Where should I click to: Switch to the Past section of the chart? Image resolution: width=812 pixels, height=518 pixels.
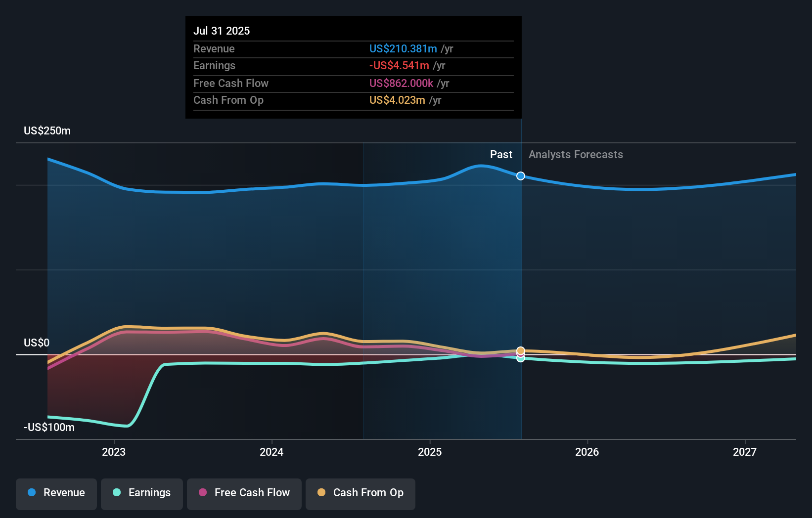pyautogui.click(x=501, y=154)
